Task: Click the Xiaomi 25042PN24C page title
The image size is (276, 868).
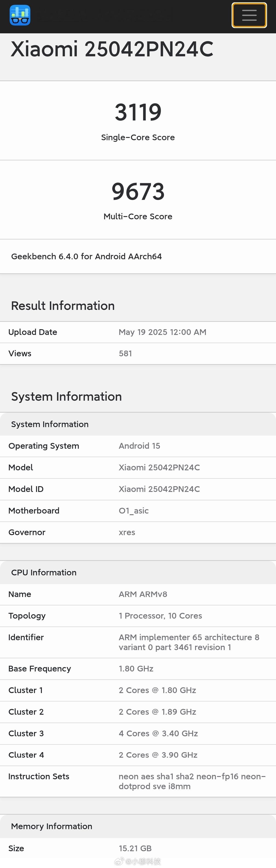Action: pyautogui.click(x=112, y=49)
